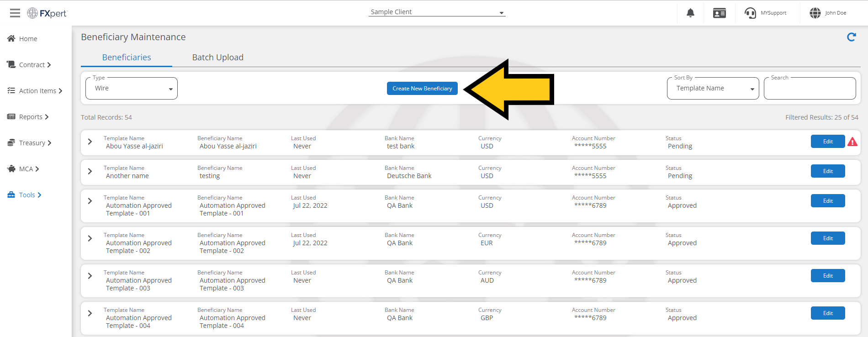868x337 pixels.
Task: Click 'GBP' currency cell
Action: point(487,318)
